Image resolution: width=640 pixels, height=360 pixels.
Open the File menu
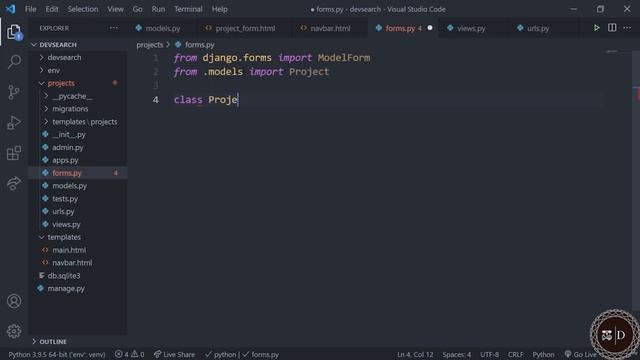(31, 9)
